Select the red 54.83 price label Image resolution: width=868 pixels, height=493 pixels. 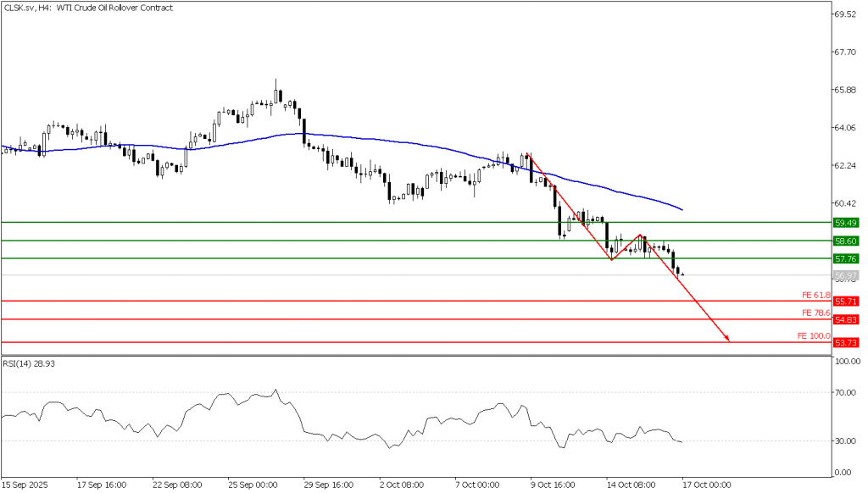coord(843,319)
